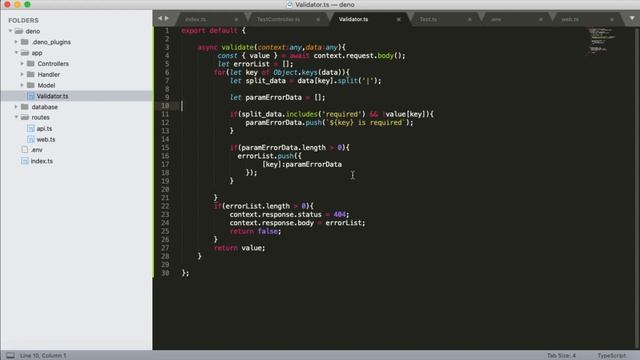640x360 pixels.
Task: Go to previous tab with left arrow
Action: click(x=160, y=18)
